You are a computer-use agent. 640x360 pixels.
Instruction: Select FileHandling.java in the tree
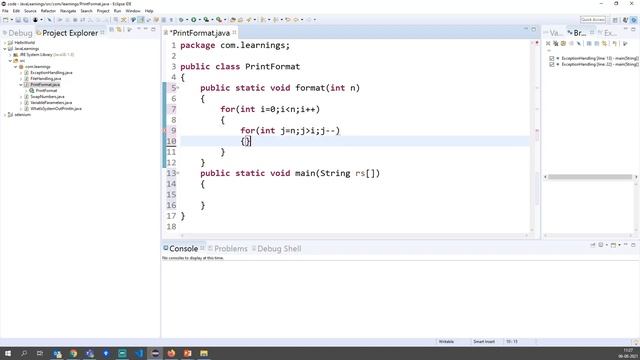pos(46,78)
